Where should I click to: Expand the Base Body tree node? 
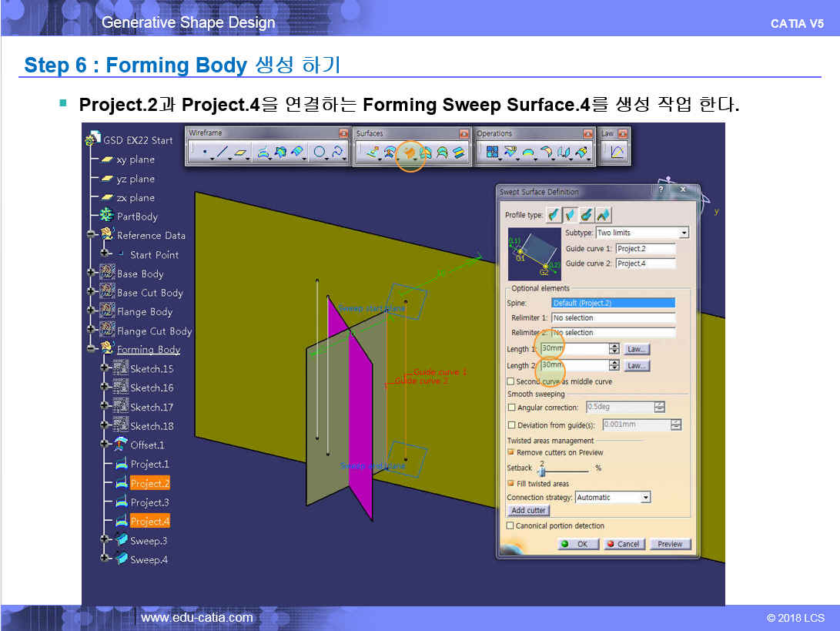point(92,274)
